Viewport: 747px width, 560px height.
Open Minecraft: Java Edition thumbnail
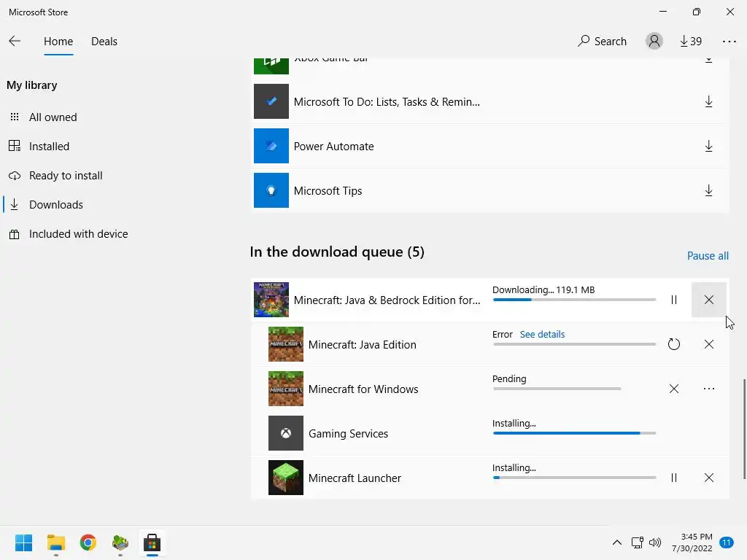coord(286,344)
